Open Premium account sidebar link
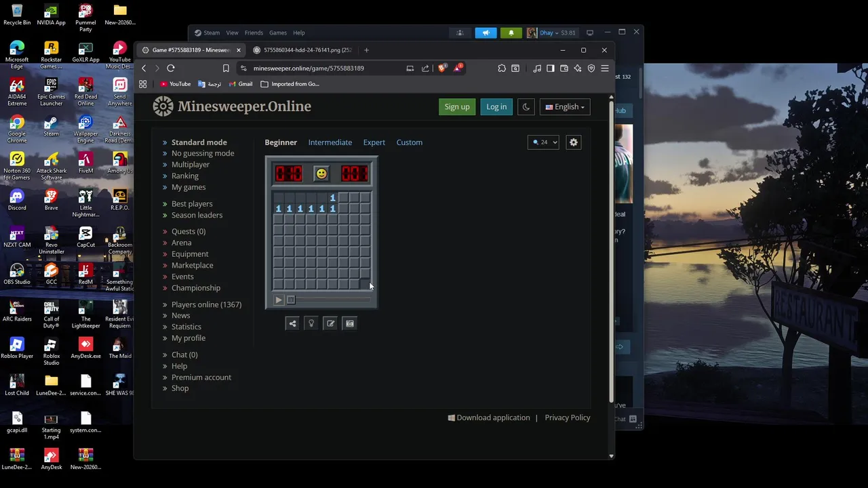Screen dimensions: 868x488 201,378
